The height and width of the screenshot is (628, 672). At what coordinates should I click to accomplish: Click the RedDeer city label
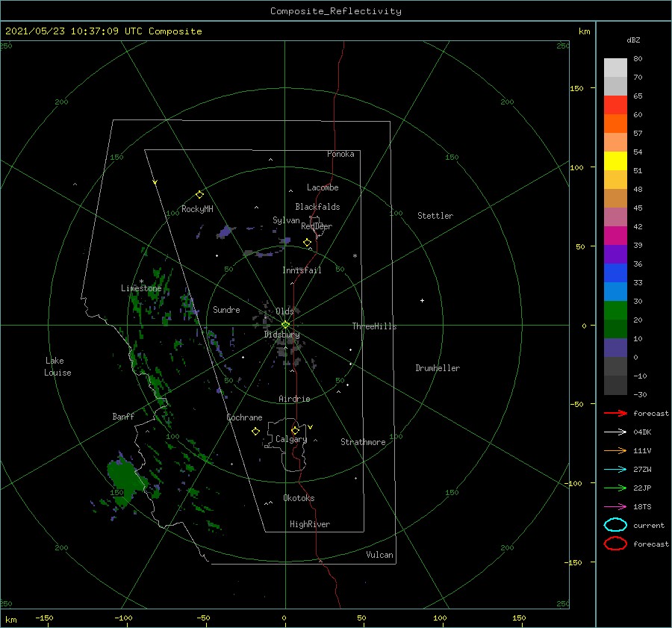[317, 226]
